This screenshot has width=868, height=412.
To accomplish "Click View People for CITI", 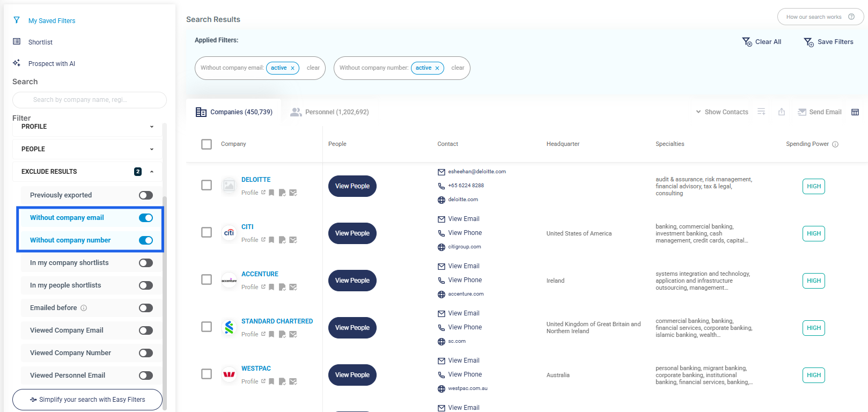I will tap(352, 233).
